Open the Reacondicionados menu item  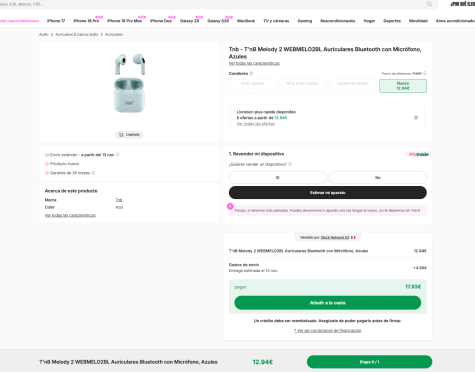[x=338, y=21]
